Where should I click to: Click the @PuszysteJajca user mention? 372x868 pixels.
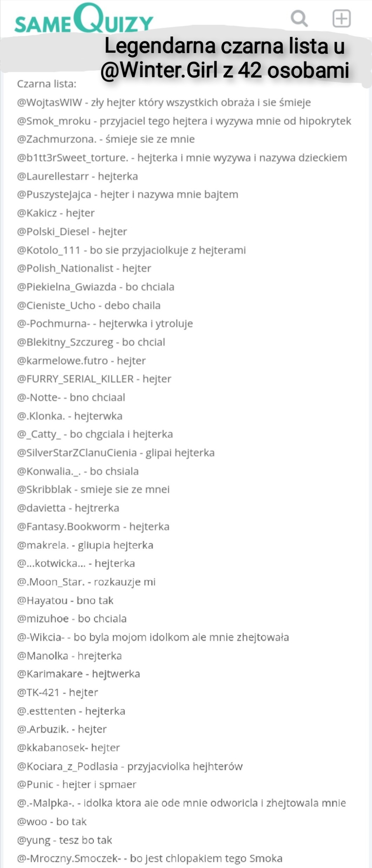[54, 194]
